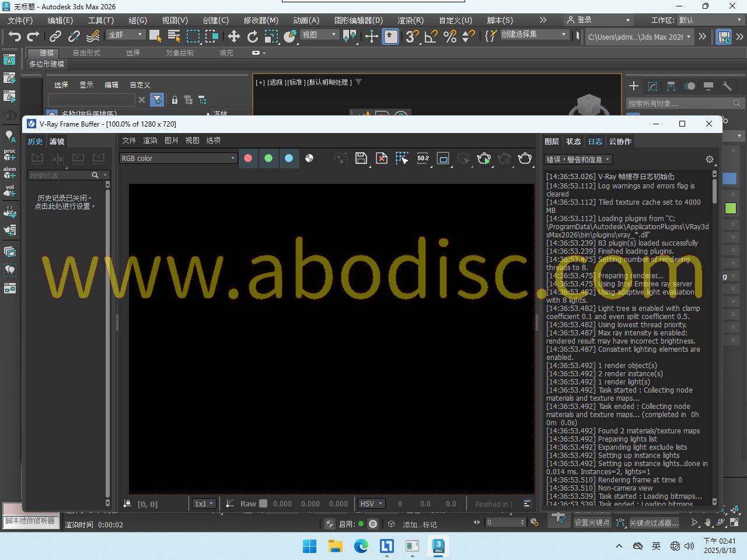Open the 选项 menu in VFB
Screen dimensions: 747x560
[x=213, y=141]
